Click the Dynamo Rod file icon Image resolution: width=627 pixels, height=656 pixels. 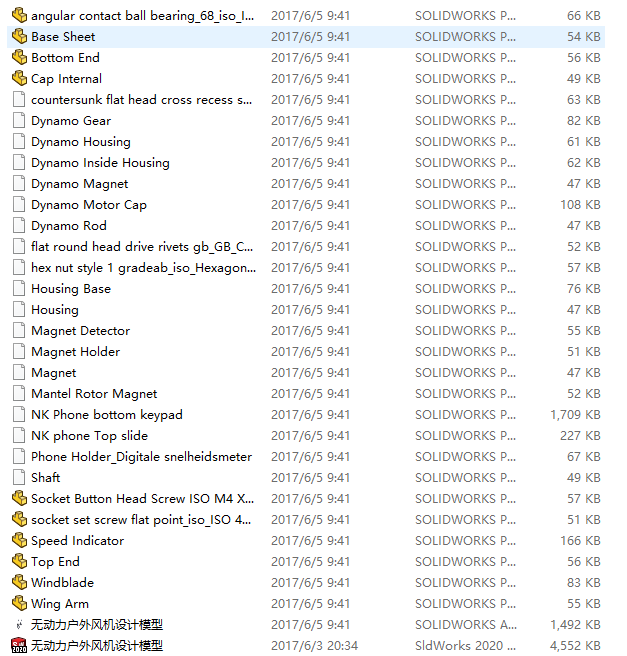coord(19,226)
